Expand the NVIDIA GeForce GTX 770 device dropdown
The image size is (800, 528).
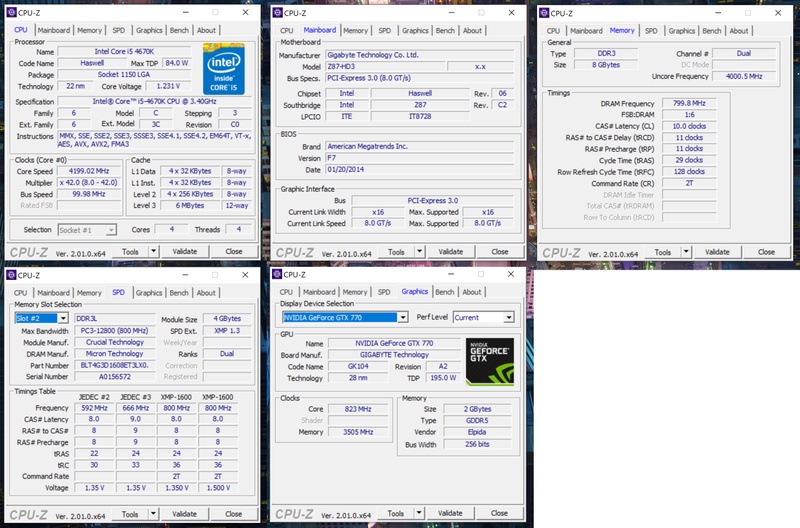click(x=403, y=317)
